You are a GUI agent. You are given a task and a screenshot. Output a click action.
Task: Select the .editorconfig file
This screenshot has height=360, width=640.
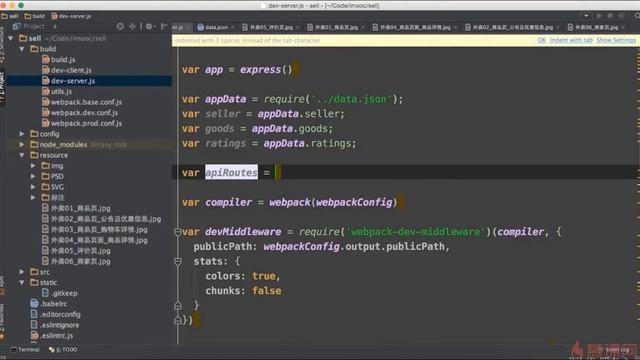60,314
